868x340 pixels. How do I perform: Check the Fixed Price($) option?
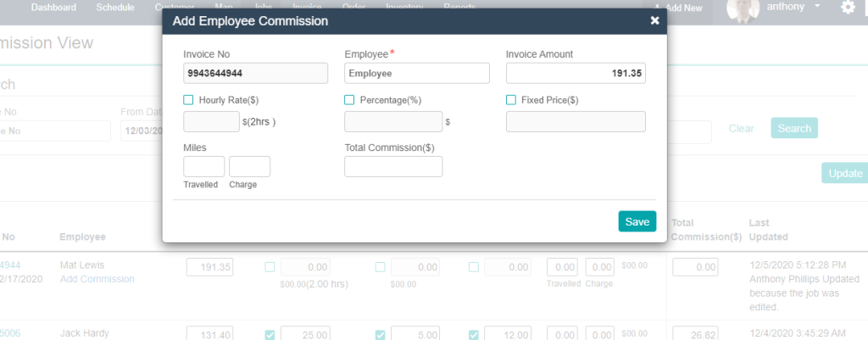pyautogui.click(x=511, y=100)
